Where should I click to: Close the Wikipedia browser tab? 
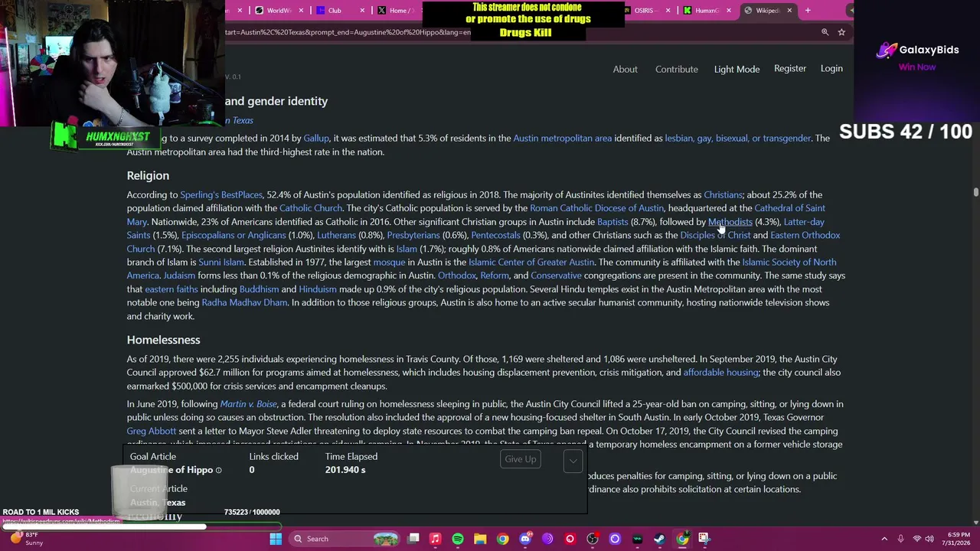(x=789, y=10)
